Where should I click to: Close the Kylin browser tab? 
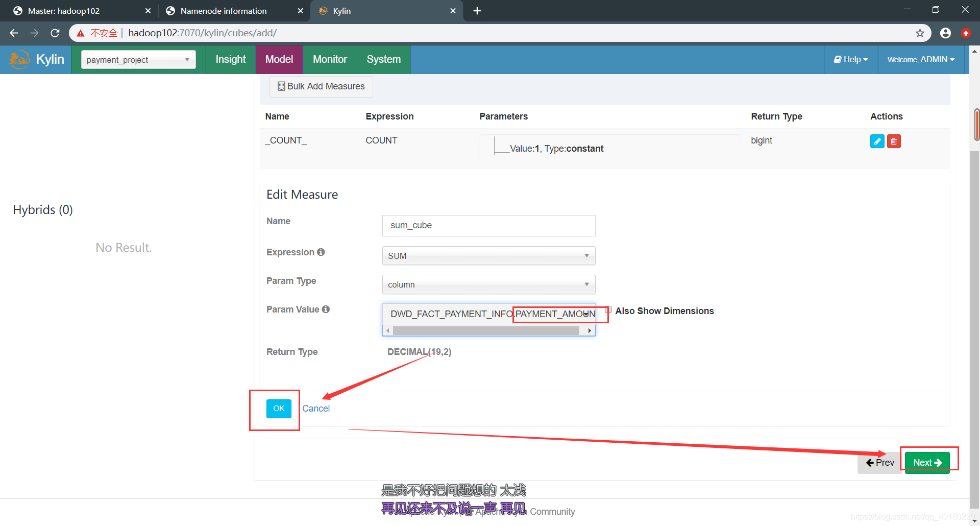[453, 11]
